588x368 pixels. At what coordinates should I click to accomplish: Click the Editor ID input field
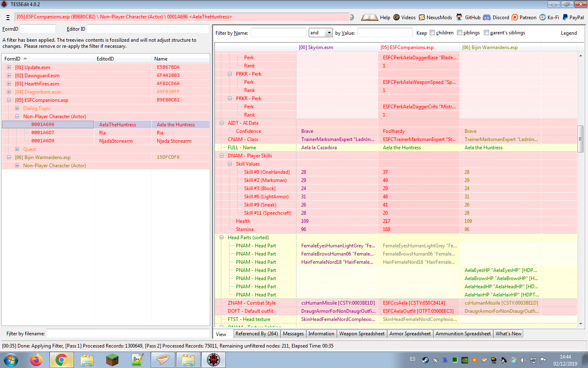coord(148,29)
